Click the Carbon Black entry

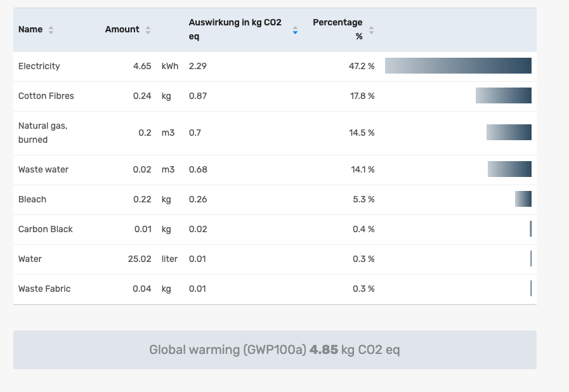pos(46,229)
